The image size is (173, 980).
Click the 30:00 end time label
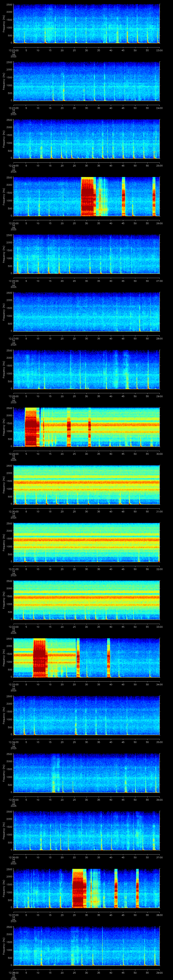[159, 454]
